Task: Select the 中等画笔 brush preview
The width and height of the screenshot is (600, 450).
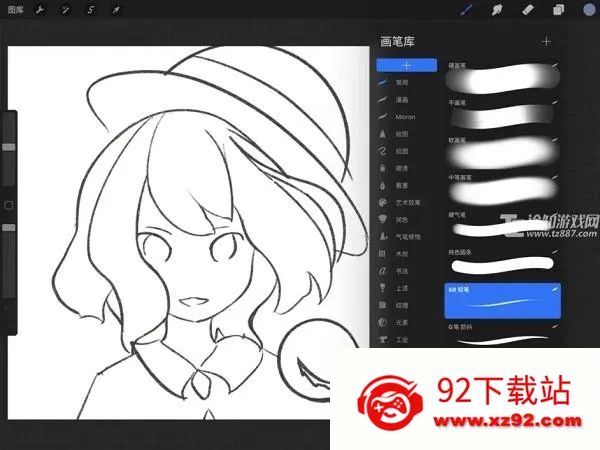Action: (x=502, y=190)
